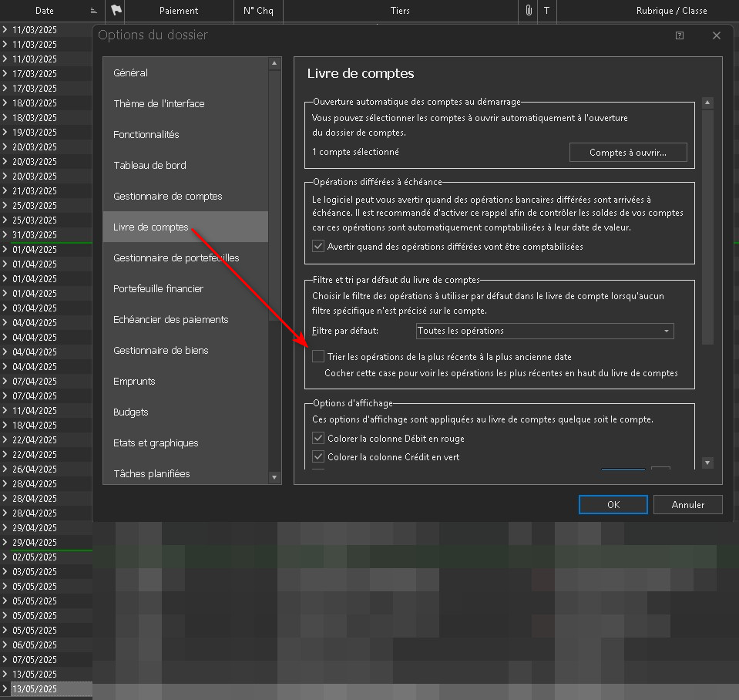Click the help icon in dialog title bar
Screen dimensions: 739x700
(x=679, y=35)
